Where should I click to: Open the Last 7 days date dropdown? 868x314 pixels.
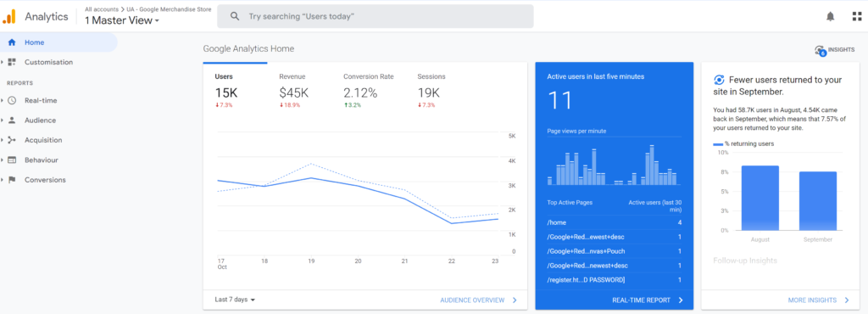(235, 300)
